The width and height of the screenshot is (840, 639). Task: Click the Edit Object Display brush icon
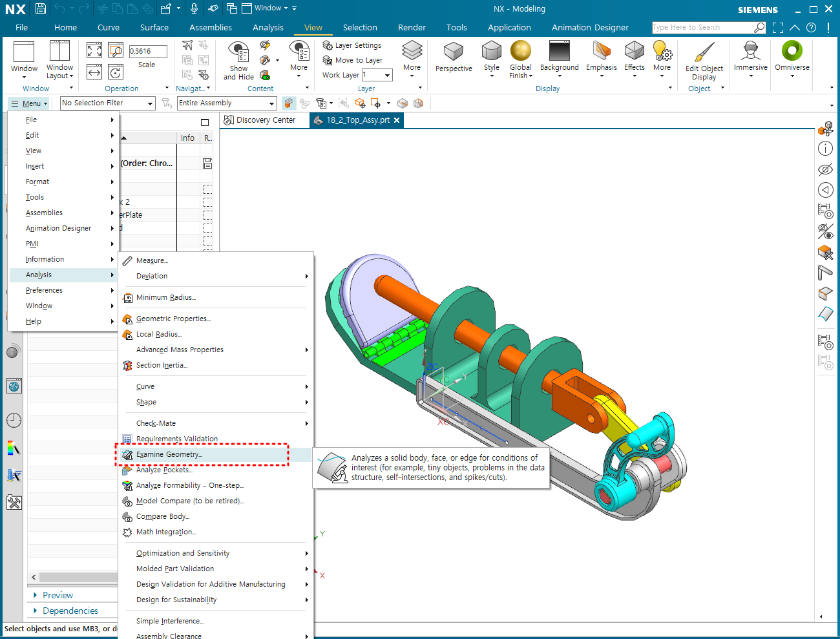click(704, 51)
